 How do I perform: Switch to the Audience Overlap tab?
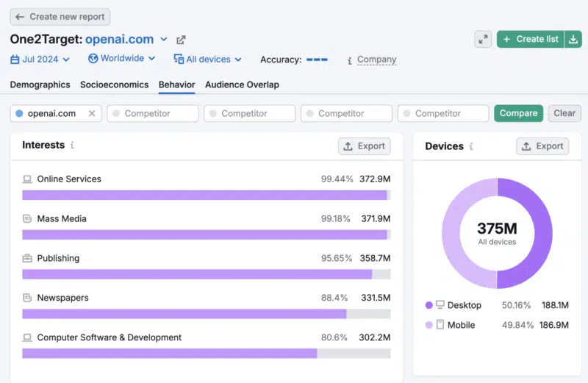pyautogui.click(x=242, y=85)
